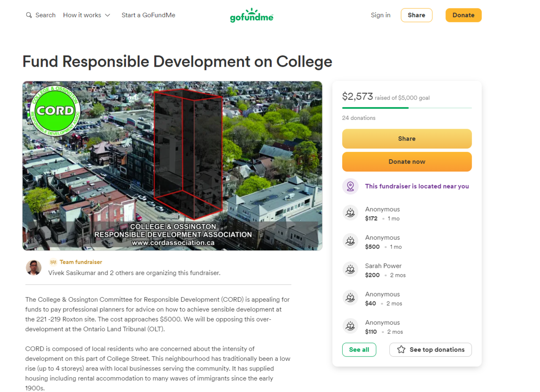Image resolution: width=540 pixels, height=392 pixels.
Task: Click the $110 donation amount
Action: (371, 332)
